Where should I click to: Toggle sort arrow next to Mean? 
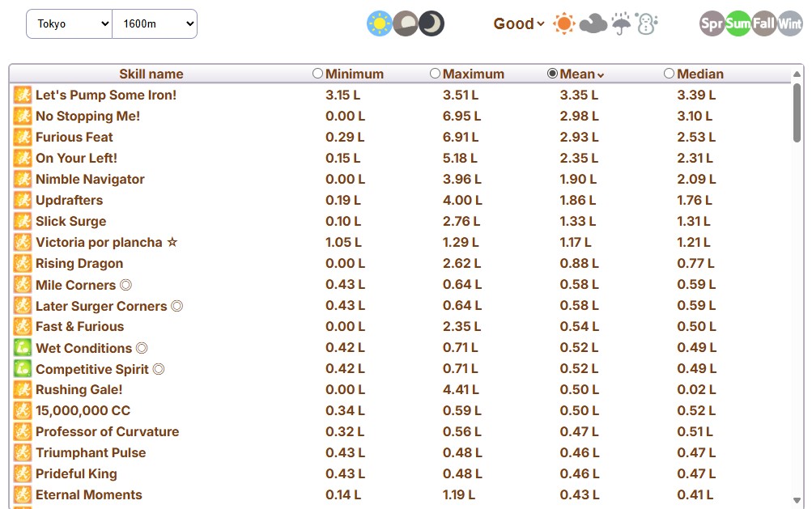coord(600,75)
